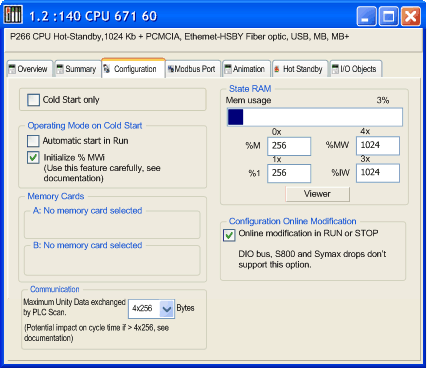Screen dimensions: 427x368
Task: Click the 'Operating Mode on Cold Start' heading
Action: [x=85, y=126]
